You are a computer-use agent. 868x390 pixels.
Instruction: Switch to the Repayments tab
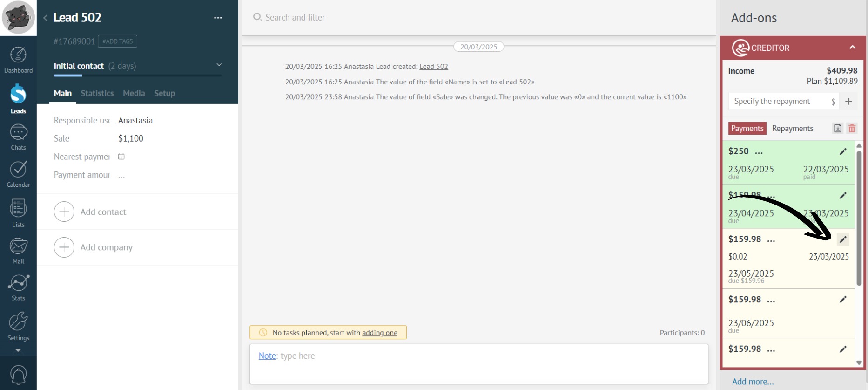tap(792, 129)
